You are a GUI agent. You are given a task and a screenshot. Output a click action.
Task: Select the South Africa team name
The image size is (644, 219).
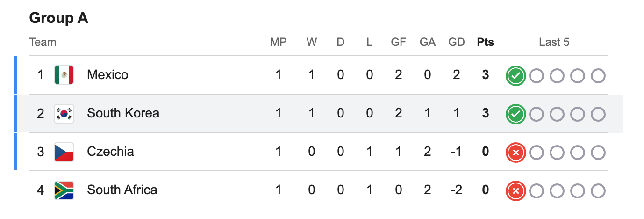[122, 190]
